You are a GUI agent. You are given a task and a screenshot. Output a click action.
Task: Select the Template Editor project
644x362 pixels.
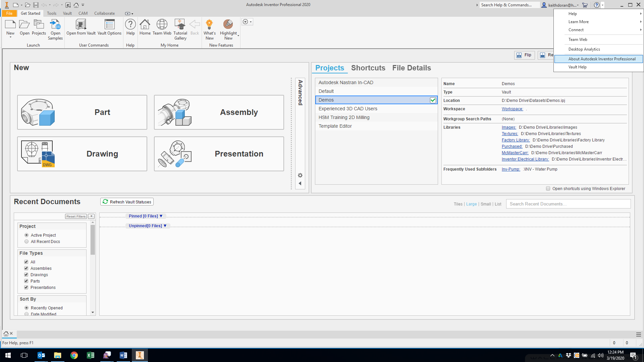pos(376,126)
